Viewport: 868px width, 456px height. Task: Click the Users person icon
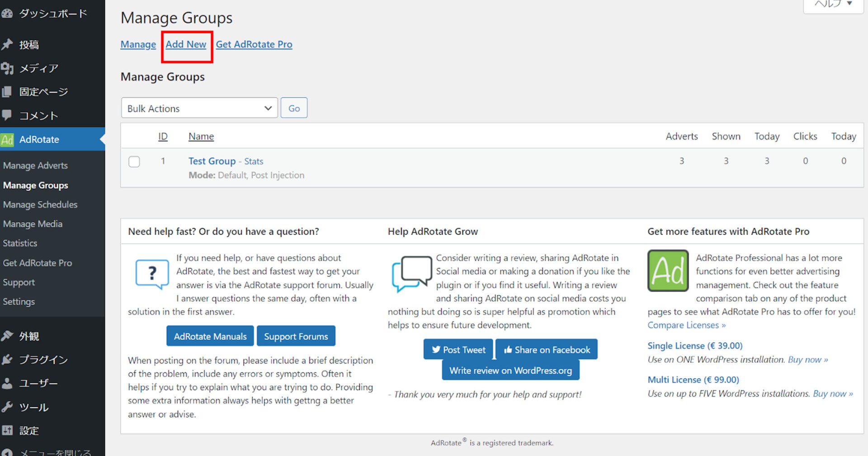click(x=7, y=383)
